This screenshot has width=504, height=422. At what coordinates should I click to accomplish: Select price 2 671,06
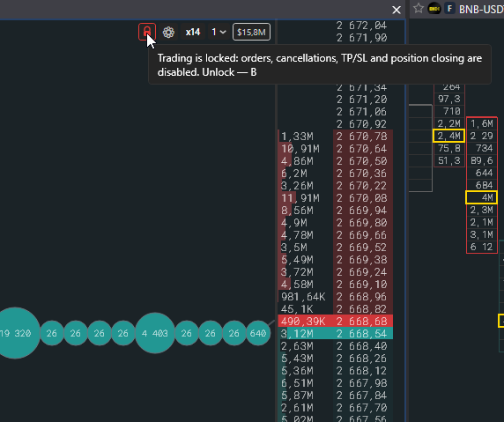point(362,112)
